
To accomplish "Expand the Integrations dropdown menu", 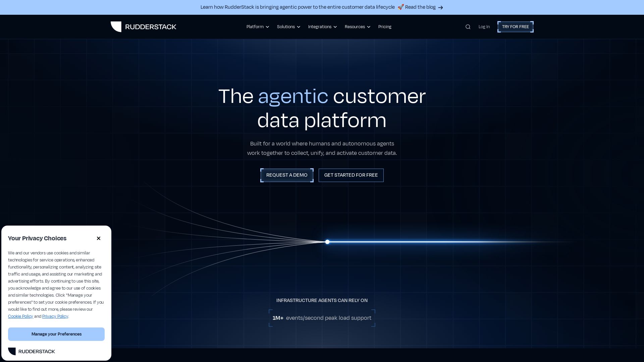I will 322,27.
